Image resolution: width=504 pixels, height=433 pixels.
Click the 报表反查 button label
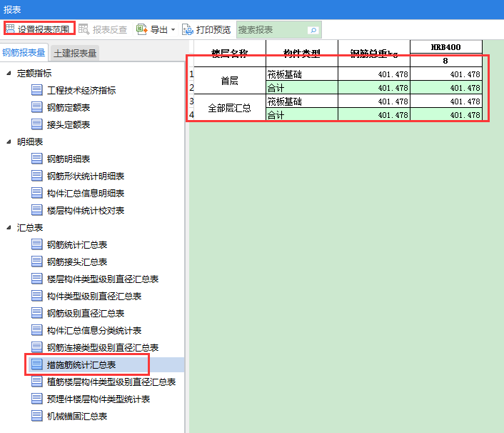click(110, 29)
